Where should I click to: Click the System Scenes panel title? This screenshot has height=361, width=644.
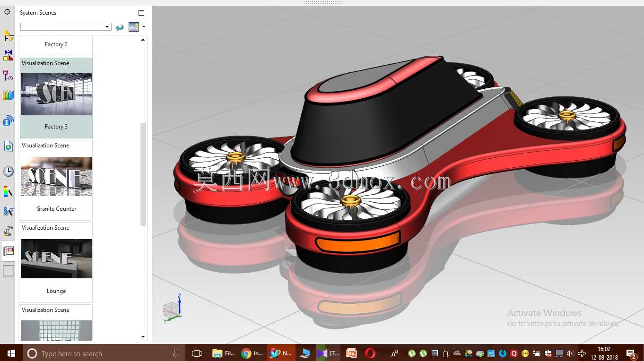tap(38, 13)
